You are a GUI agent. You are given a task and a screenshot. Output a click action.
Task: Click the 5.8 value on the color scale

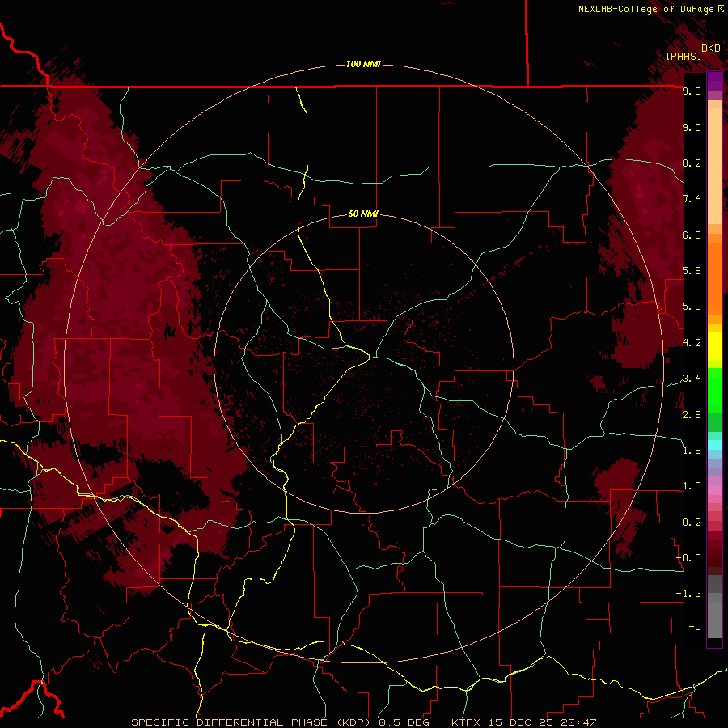(x=692, y=271)
